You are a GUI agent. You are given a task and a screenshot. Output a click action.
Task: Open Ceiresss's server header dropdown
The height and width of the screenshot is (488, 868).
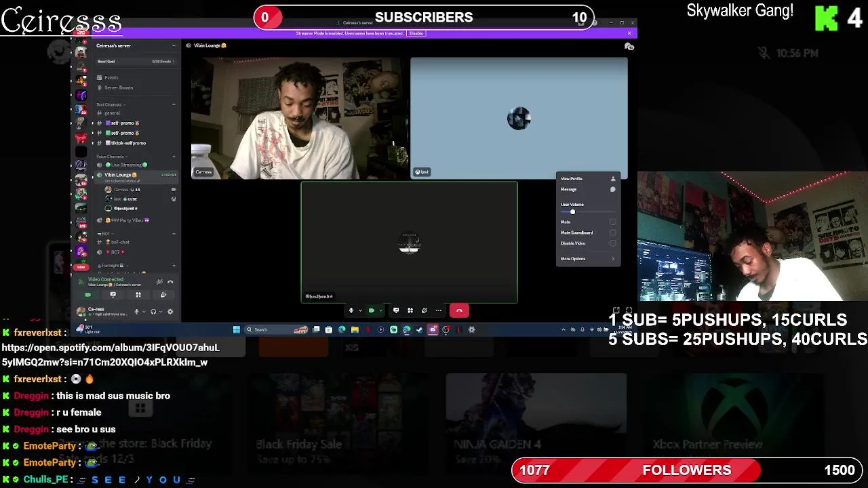135,45
